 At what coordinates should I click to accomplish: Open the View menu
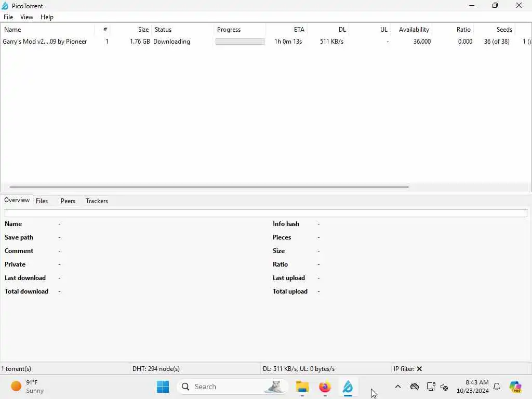26,17
